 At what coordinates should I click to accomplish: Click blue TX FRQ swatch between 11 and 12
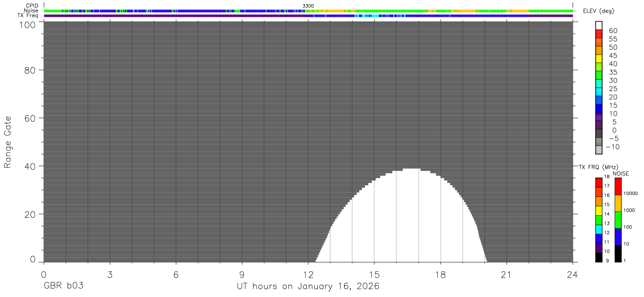click(x=599, y=238)
